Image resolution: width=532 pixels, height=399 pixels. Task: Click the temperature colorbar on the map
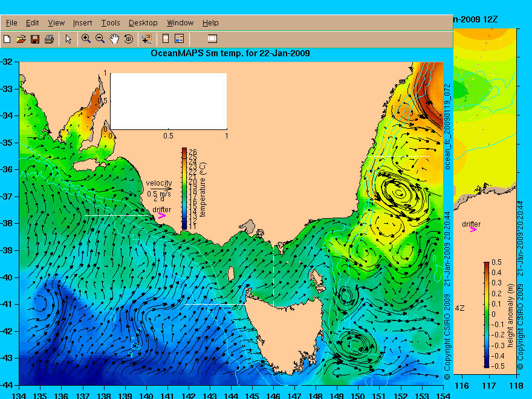(x=184, y=188)
